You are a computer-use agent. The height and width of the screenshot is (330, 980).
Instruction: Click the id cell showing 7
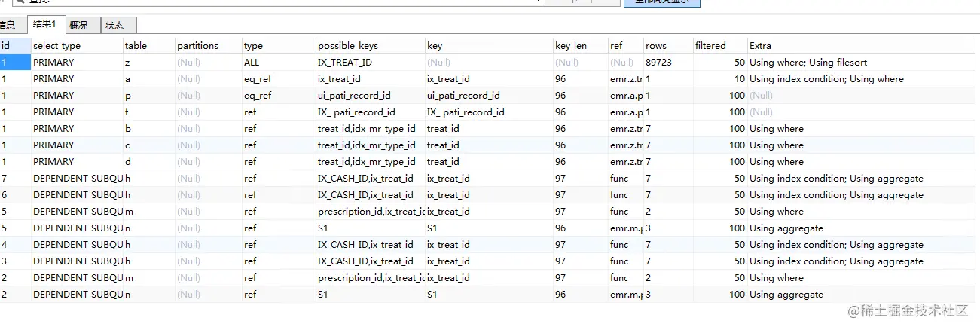pyautogui.click(x=15, y=178)
